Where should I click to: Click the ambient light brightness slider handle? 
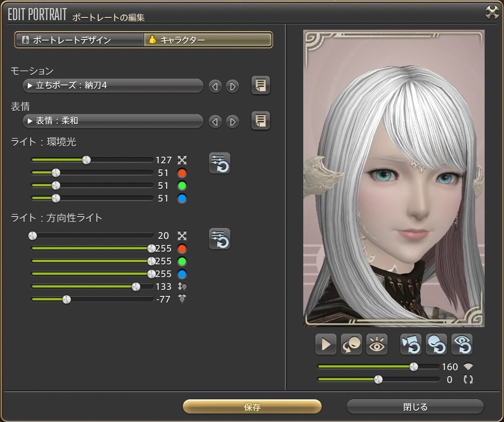click(86, 160)
